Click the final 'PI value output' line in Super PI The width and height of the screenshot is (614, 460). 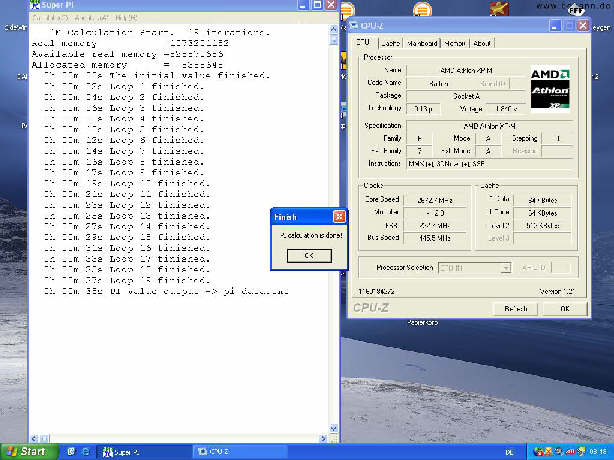[166, 291]
